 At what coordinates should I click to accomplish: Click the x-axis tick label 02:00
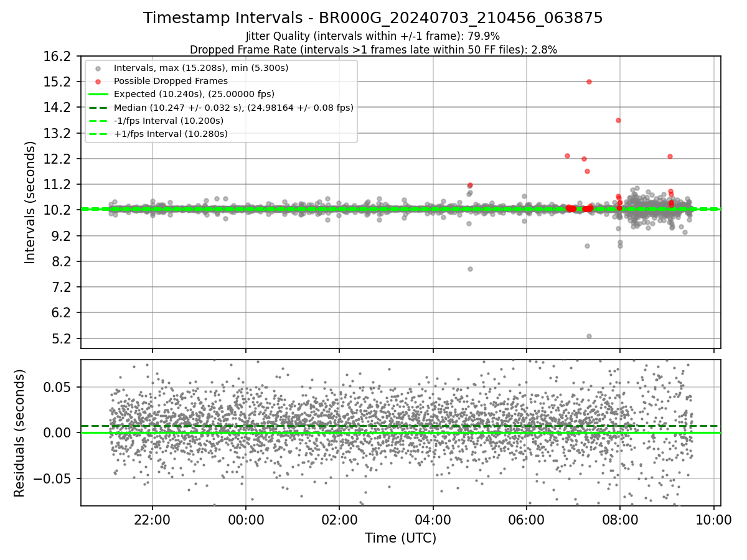(339, 519)
